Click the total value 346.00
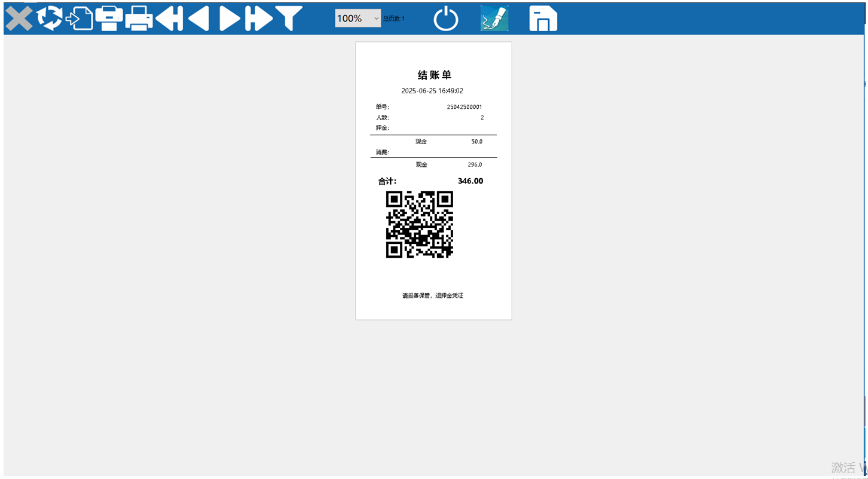868x479 pixels. 470,181
